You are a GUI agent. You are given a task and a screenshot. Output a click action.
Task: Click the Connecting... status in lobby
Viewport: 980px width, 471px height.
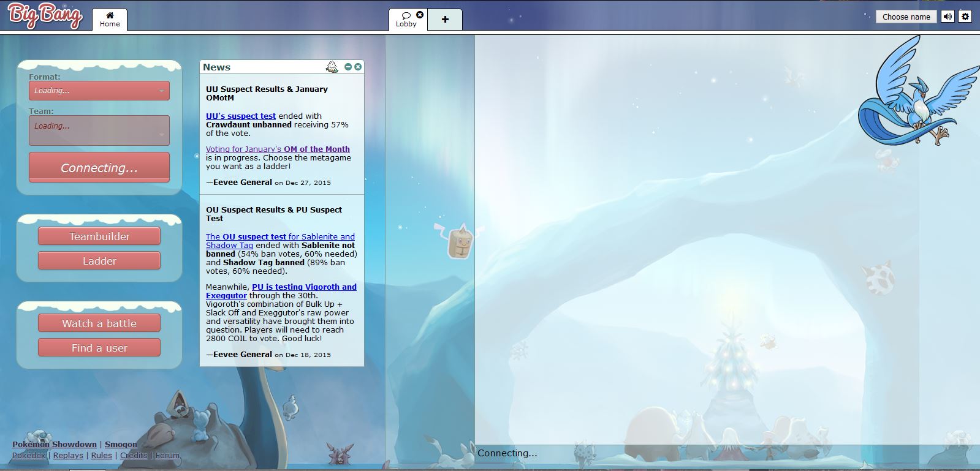point(507,453)
